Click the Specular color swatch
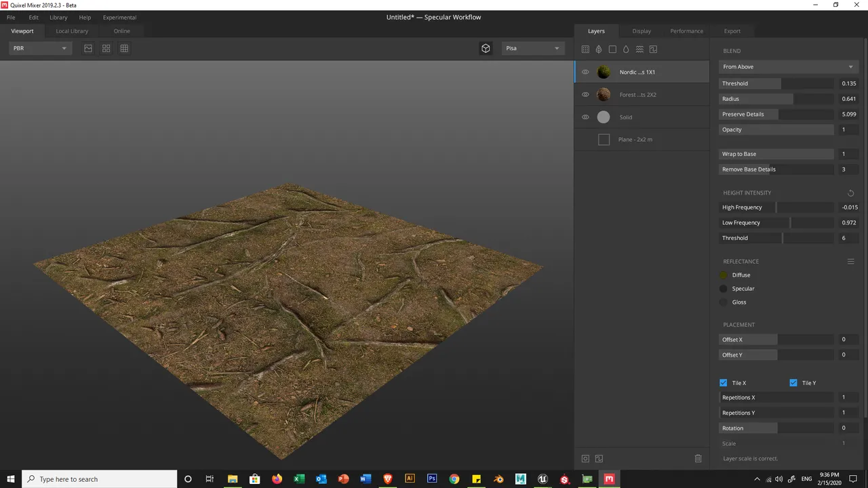The height and width of the screenshot is (488, 868). 724,289
